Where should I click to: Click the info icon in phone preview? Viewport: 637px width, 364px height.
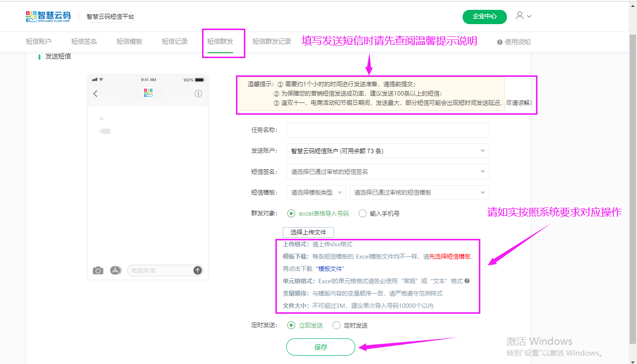pos(198,94)
